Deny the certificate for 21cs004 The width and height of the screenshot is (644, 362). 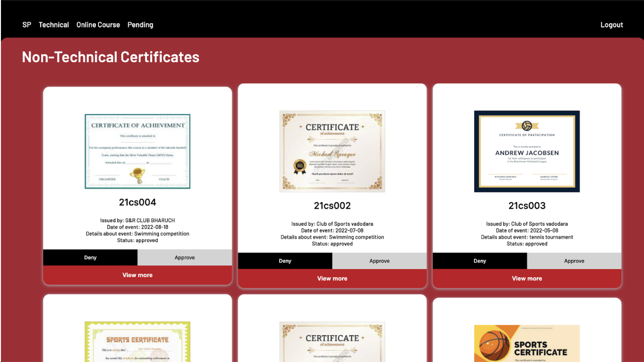tap(90, 257)
